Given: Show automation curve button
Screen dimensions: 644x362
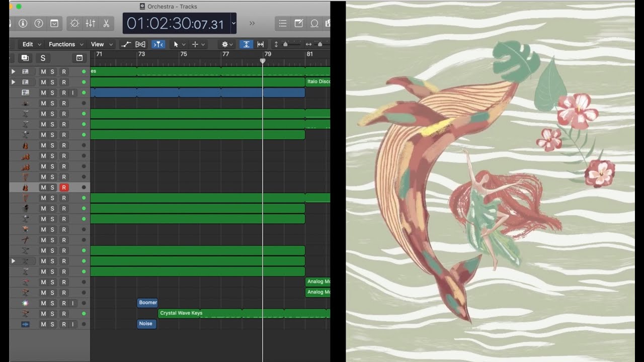Looking at the screenshot, I should tap(126, 44).
